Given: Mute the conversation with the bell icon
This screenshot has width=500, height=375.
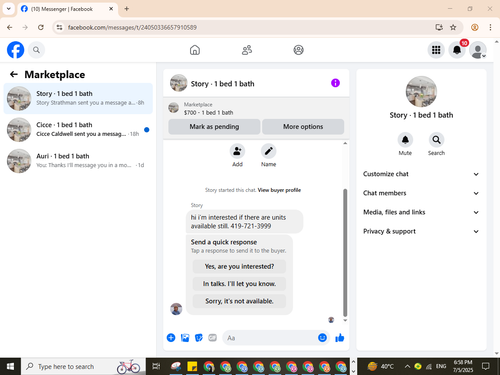Looking at the screenshot, I should [x=405, y=140].
